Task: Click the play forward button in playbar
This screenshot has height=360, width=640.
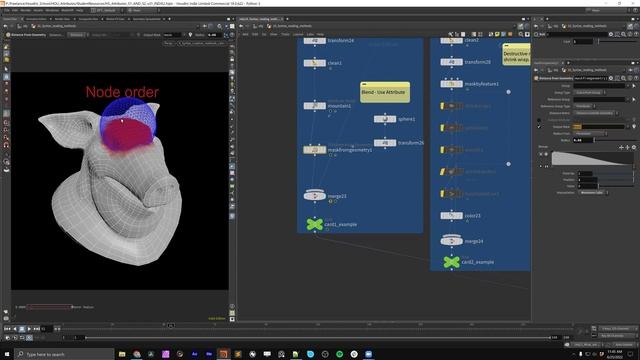Action: [29, 329]
